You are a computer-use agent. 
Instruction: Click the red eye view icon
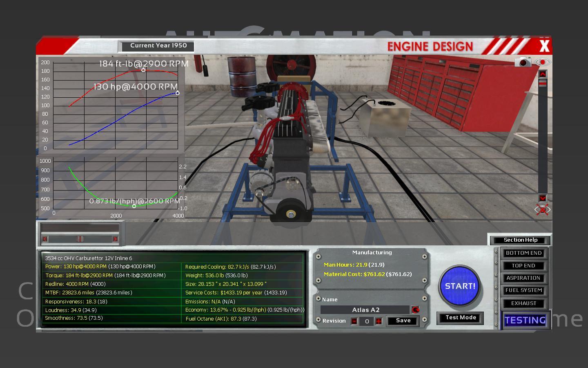[543, 63]
